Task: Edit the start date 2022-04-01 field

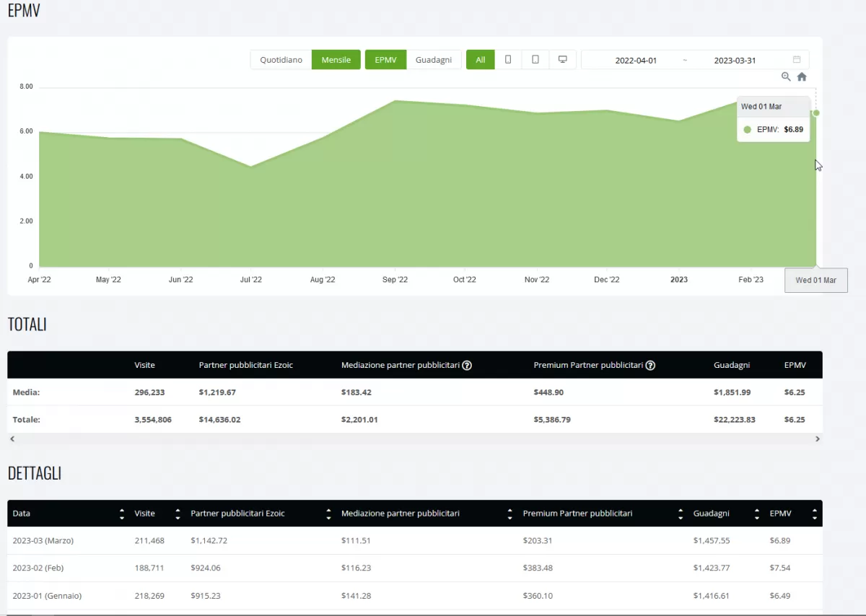Action: [636, 61]
